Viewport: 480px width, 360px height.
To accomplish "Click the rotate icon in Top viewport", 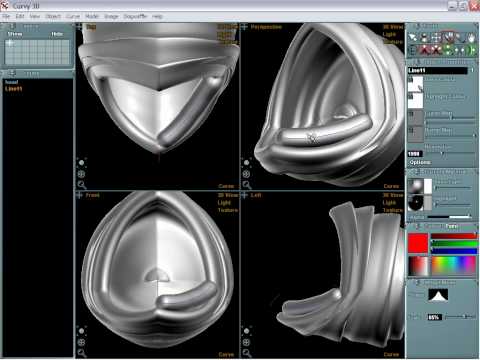I will [81, 163].
